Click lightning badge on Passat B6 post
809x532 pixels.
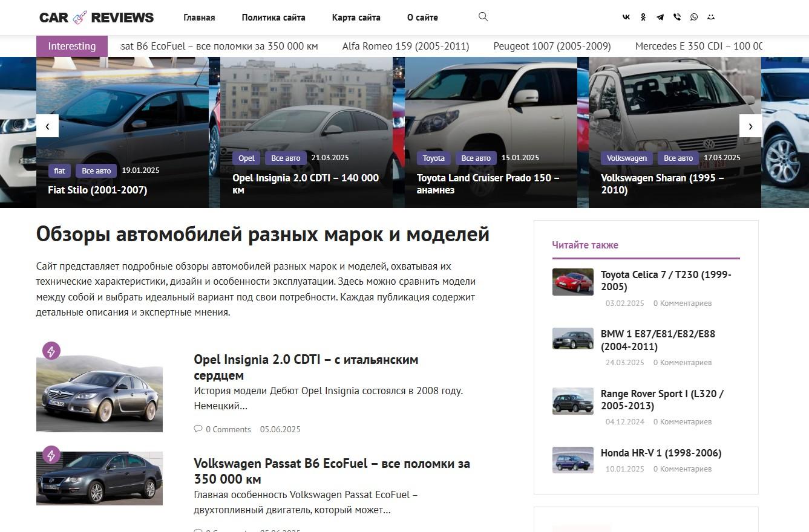coord(51,455)
